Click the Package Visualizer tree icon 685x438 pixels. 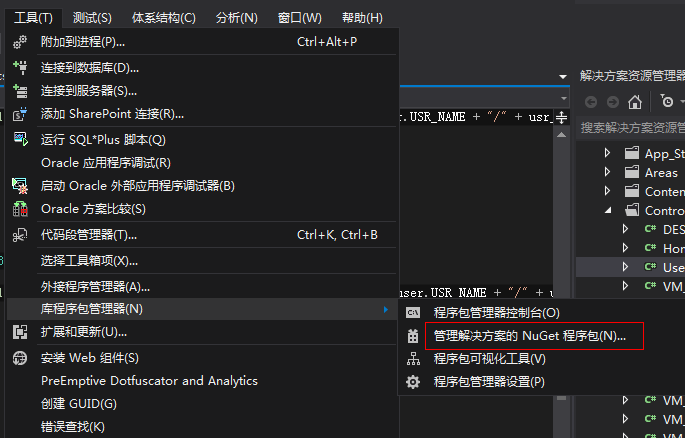point(413,359)
